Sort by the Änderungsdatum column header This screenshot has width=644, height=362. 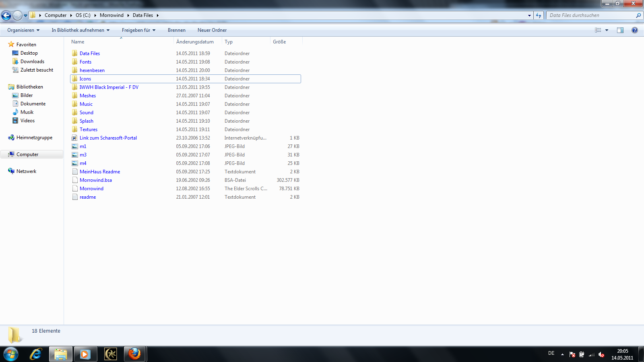pyautogui.click(x=195, y=42)
